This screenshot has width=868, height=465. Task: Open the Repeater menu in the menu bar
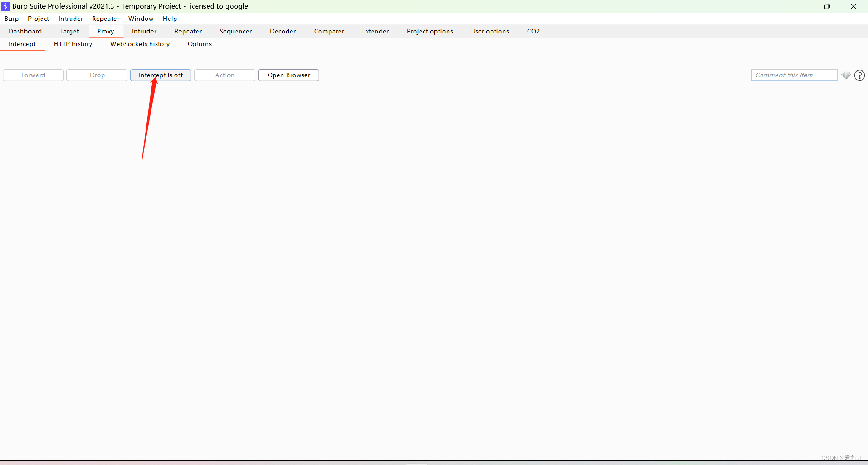pos(106,19)
